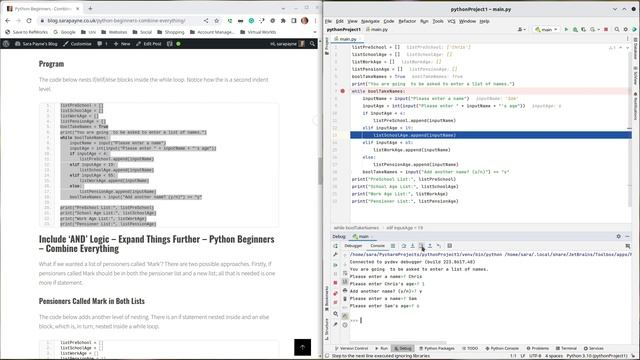
Task: Mute breakpoints in Debug side toolbar
Action: click(x=336, y=302)
